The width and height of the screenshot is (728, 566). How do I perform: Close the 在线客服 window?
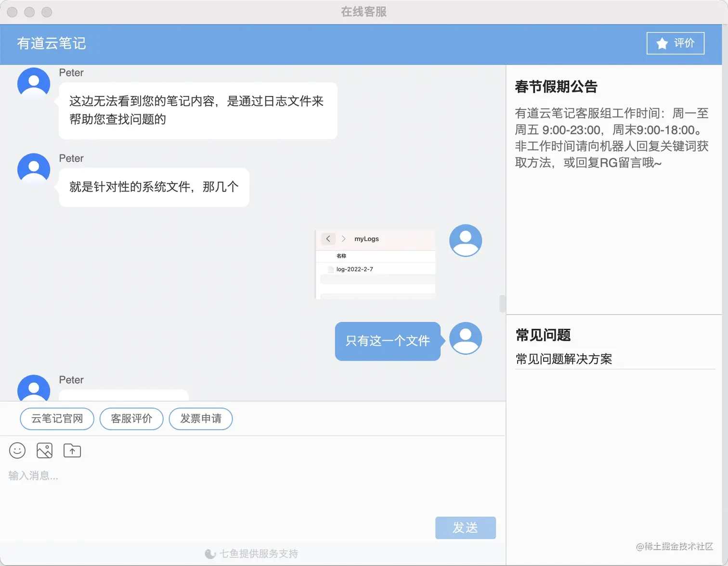[13, 12]
